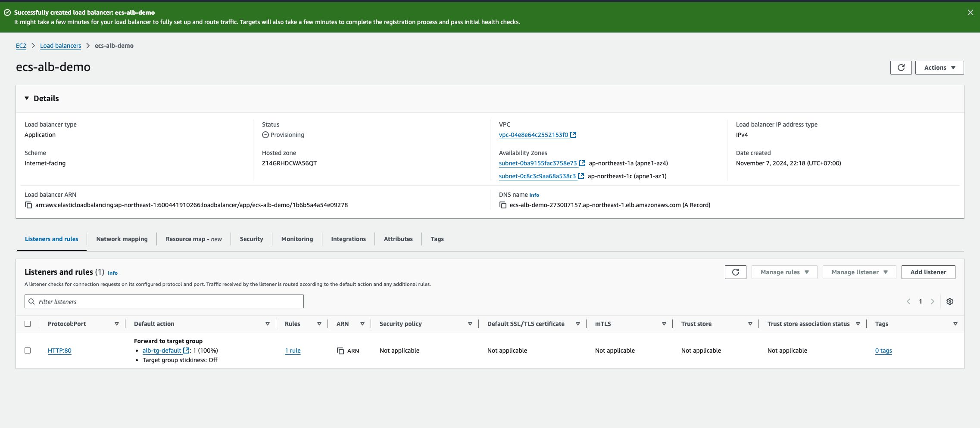Open the Actions dropdown menu
Screen dimensions: 980x428
tap(939, 68)
